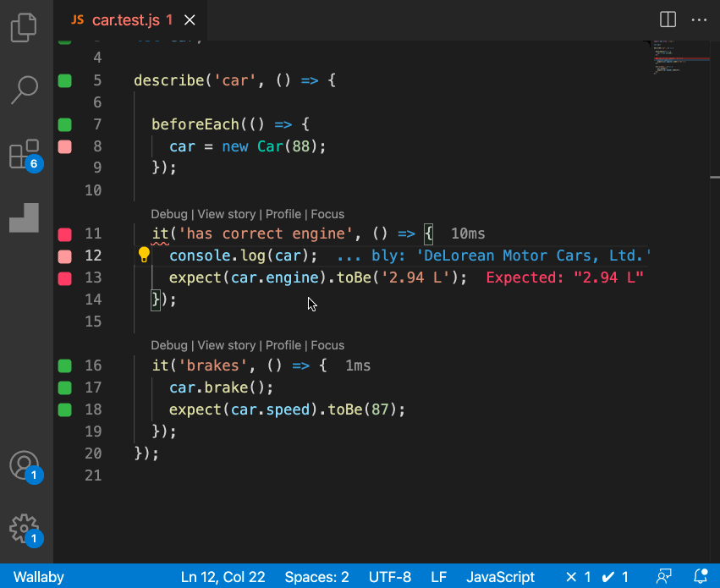Screen dimensions: 720x588
Task: Open the Explorer files icon
Action: [x=24, y=26]
